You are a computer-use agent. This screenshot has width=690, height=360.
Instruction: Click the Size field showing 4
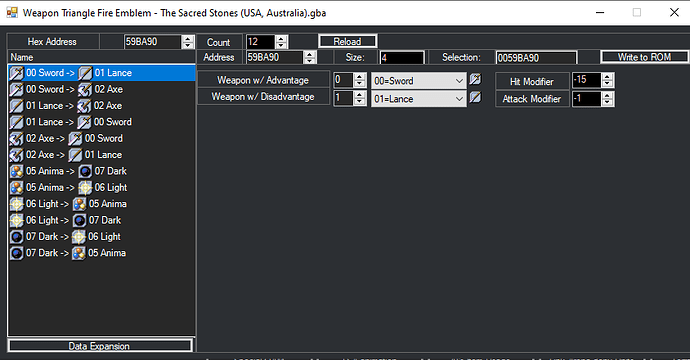click(x=402, y=58)
